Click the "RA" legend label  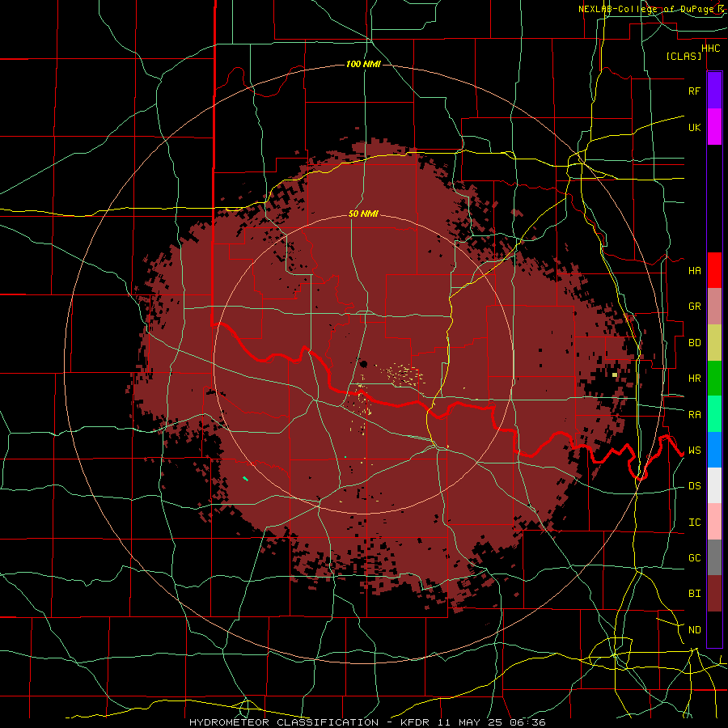pos(694,415)
